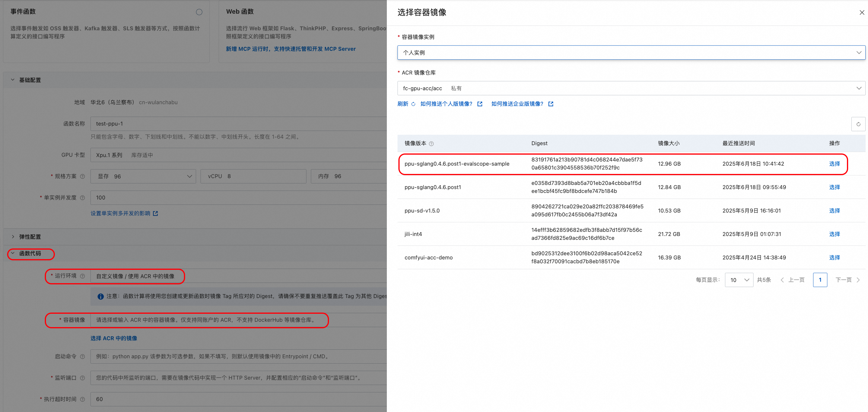Image resolution: width=868 pixels, height=412 pixels.
Task: Open the ACR 镜像仓库 dropdown fc-gpu-acc/acc
Action: [631, 88]
